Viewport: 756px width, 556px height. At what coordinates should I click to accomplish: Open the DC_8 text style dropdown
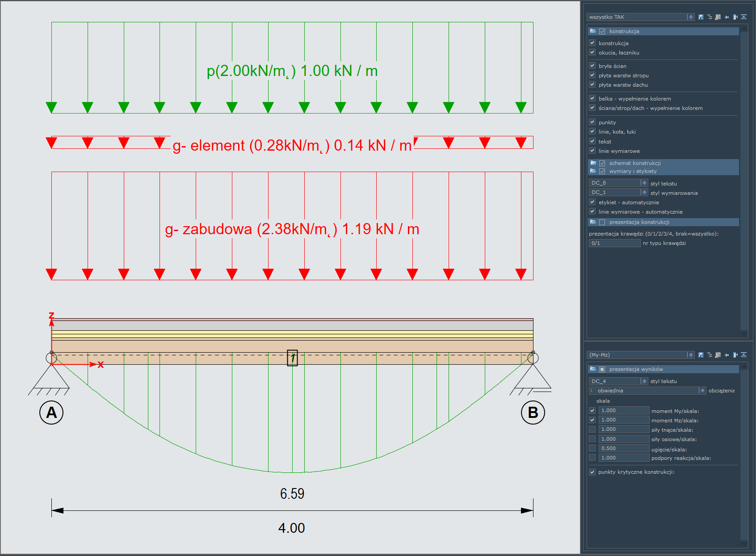[644, 183]
